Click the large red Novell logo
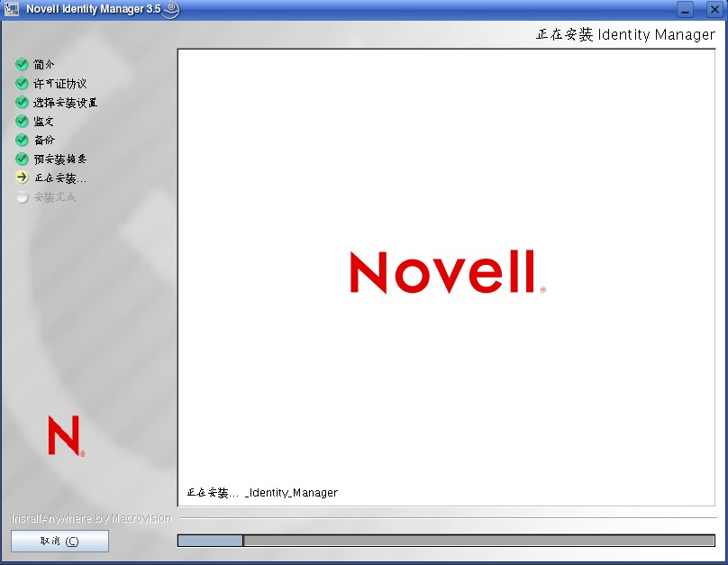The height and width of the screenshot is (565, 728). (x=447, y=272)
